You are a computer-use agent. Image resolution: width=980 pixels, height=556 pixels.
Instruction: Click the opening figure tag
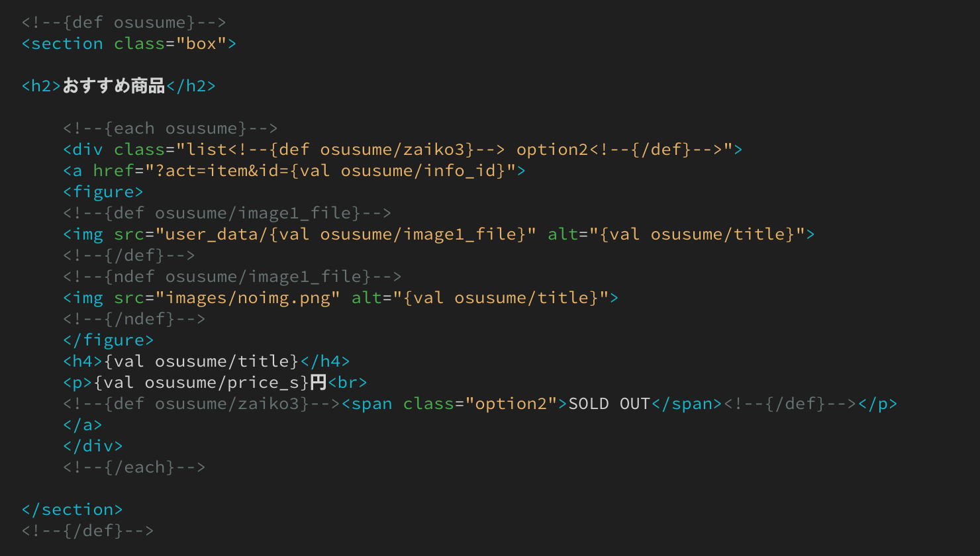coord(103,192)
